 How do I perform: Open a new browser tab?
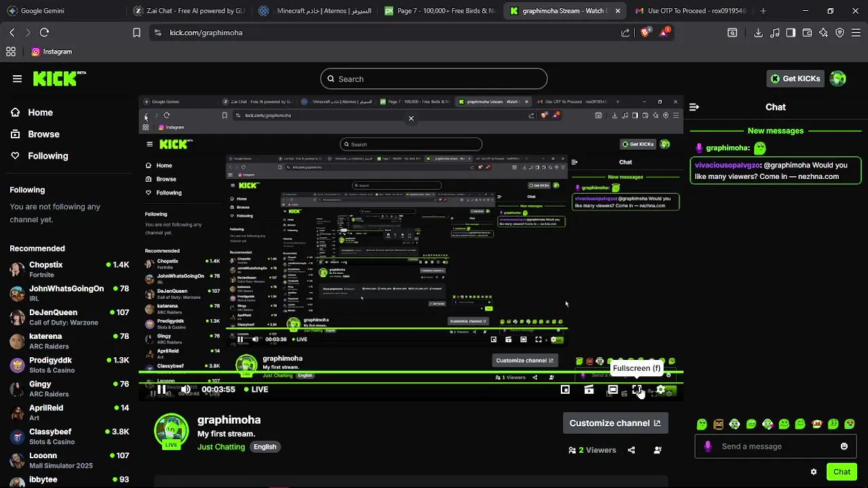(763, 11)
